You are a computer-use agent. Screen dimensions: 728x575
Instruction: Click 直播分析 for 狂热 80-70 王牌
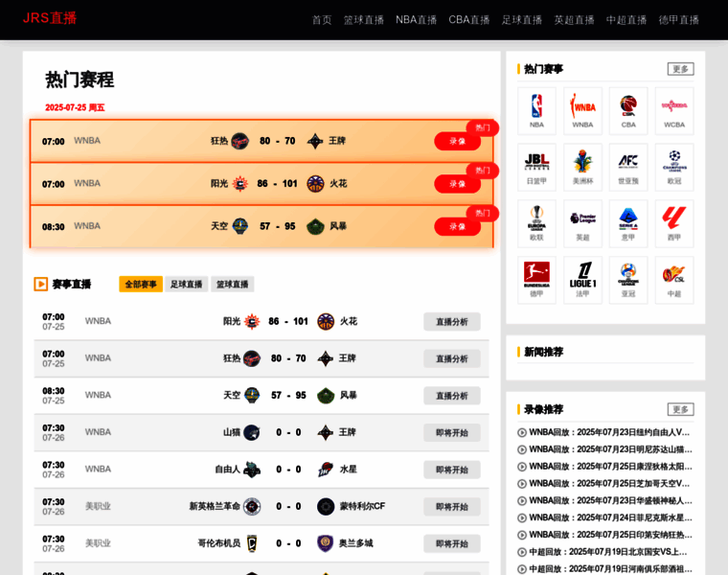452,359
